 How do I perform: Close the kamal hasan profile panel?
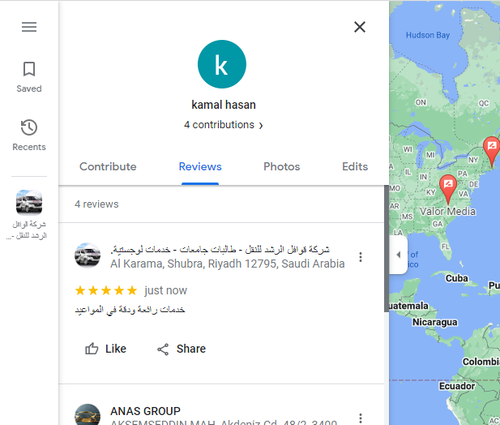point(360,27)
